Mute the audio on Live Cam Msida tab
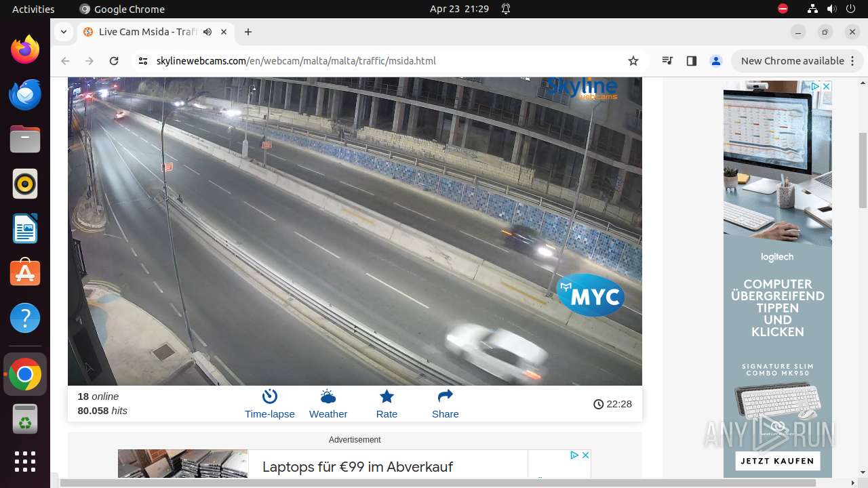The height and width of the screenshot is (488, 868). (207, 32)
